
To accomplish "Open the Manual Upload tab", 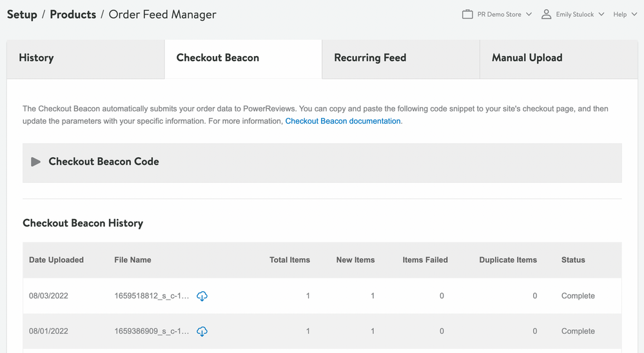I will point(558,59).
